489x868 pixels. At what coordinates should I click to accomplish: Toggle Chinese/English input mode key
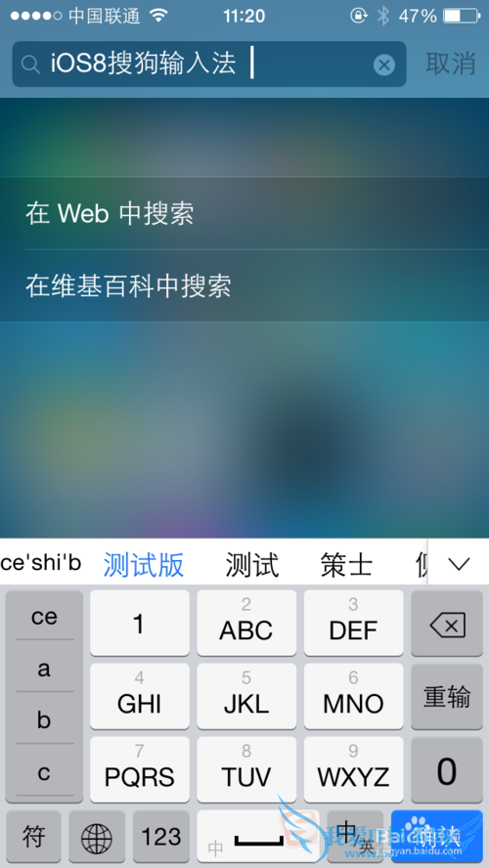(354, 837)
